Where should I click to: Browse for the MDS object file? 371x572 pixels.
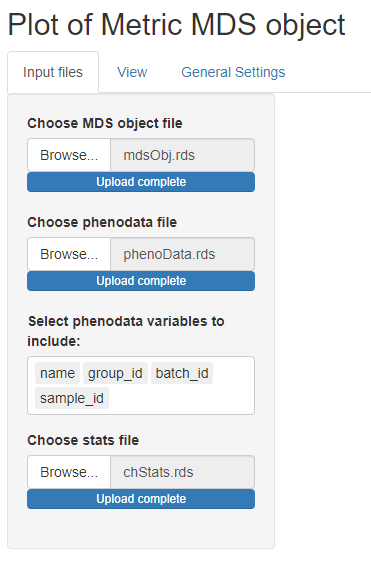click(69, 155)
